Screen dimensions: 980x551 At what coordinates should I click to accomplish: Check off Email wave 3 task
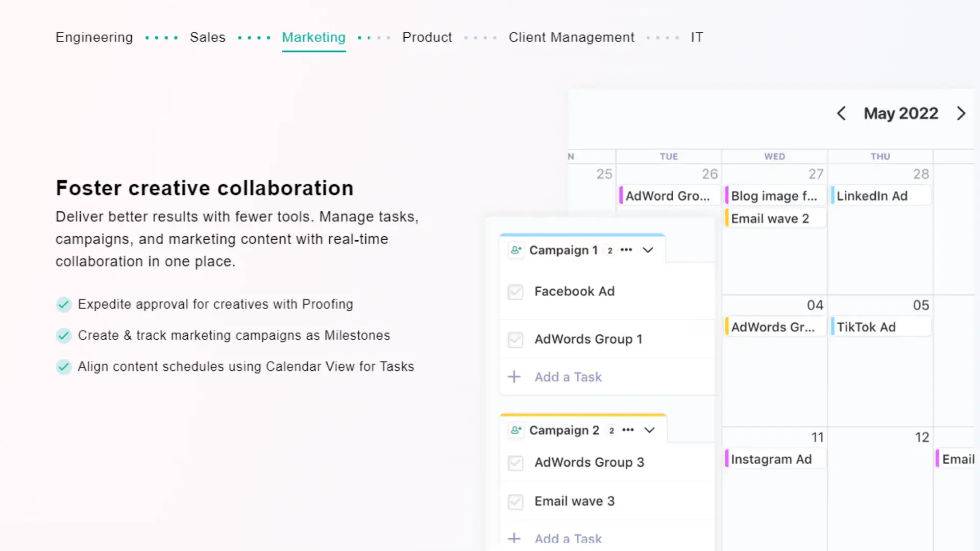(x=516, y=502)
